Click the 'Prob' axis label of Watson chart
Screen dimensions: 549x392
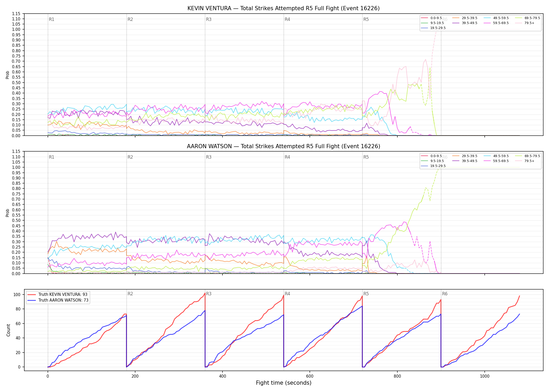point(8,213)
